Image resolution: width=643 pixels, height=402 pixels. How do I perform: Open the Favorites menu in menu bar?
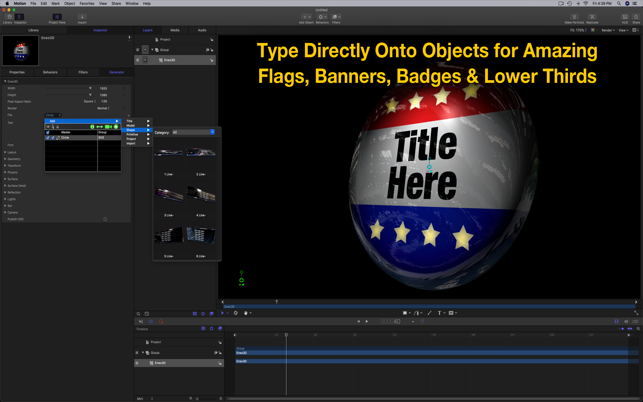87,3
